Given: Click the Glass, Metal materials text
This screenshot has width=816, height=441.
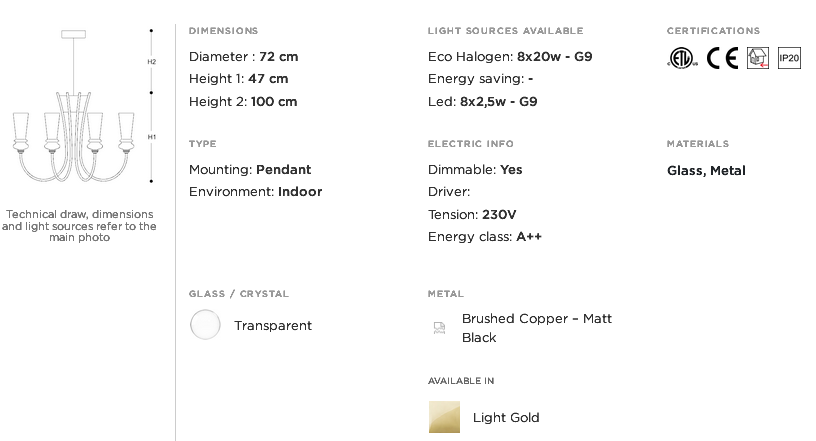Looking at the screenshot, I should click(x=706, y=171).
